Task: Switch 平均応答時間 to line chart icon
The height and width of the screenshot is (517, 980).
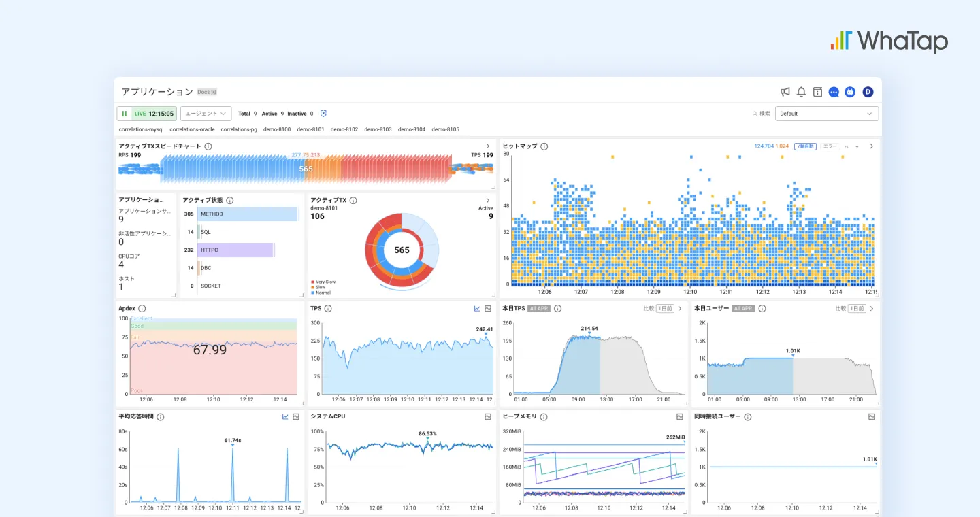Action: click(285, 417)
